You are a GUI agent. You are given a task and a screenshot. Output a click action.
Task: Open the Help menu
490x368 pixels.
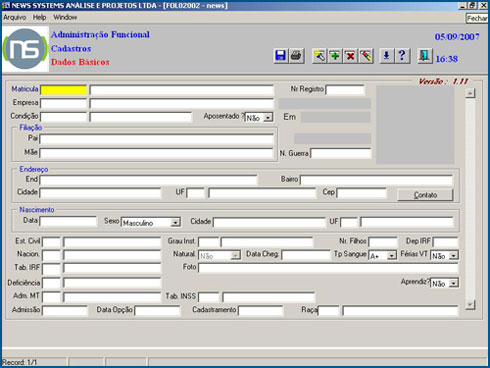[x=39, y=17]
